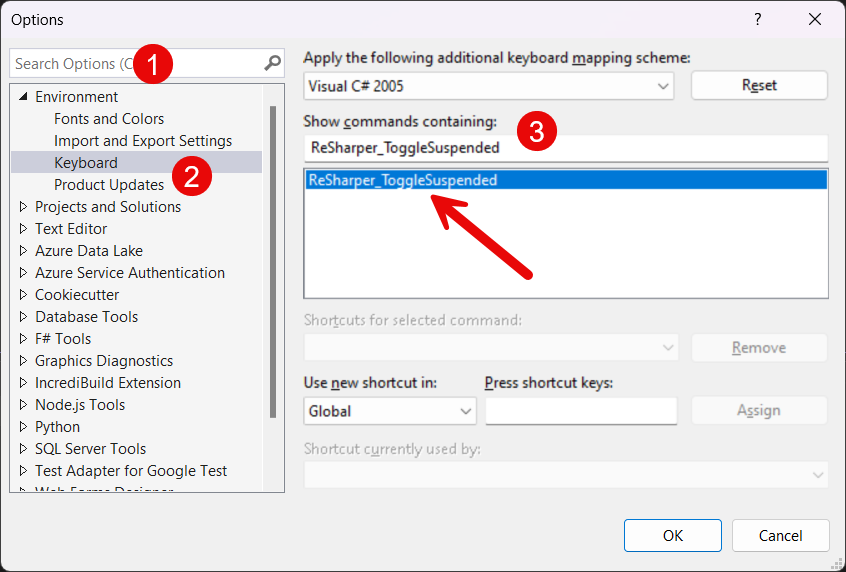This screenshot has width=846, height=572.
Task: Select the Node.js Tools label
Action: [80, 405]
